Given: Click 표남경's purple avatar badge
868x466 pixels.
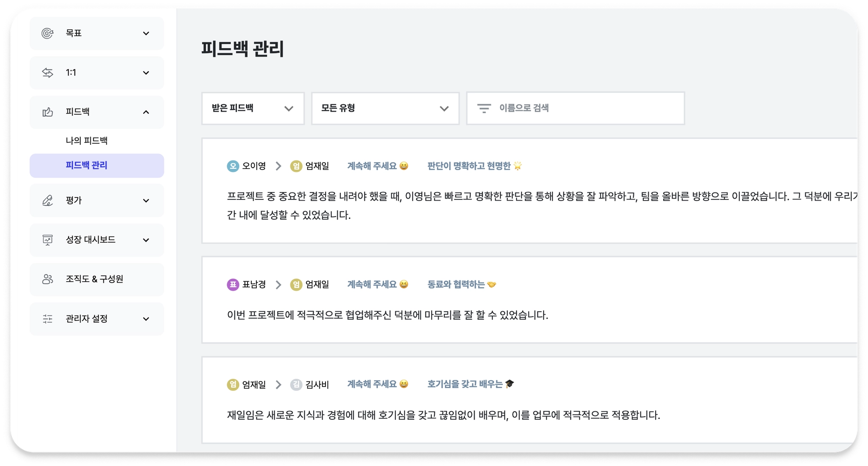Looking at the screenshot, I should click(x=233, y=285).
